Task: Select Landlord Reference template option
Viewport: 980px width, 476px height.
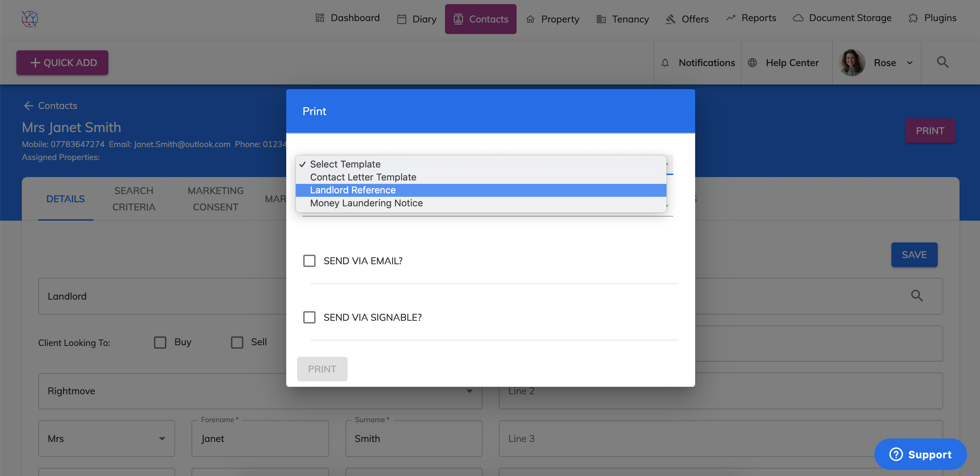Action: point(353,190)
